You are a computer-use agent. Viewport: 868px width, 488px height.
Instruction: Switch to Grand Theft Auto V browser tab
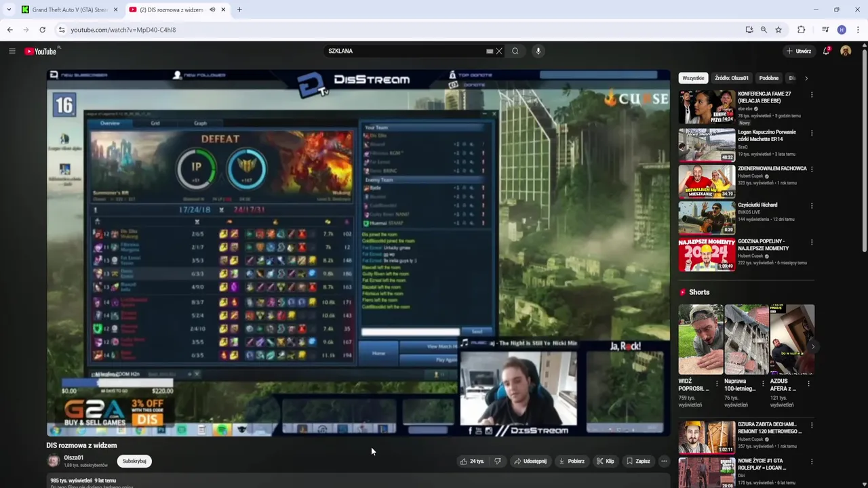pyautogui.click(x=69, y=9)
